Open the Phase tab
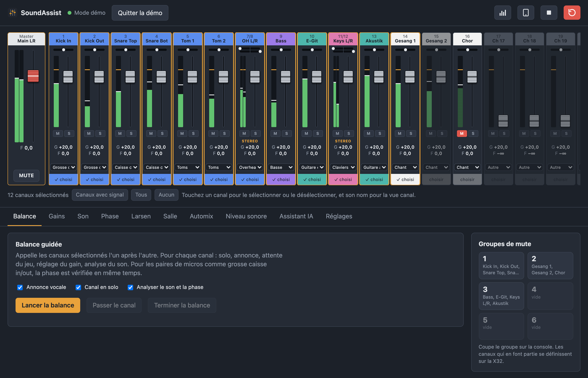Screen dimensions: 588x378 click(x=110, y=216)
